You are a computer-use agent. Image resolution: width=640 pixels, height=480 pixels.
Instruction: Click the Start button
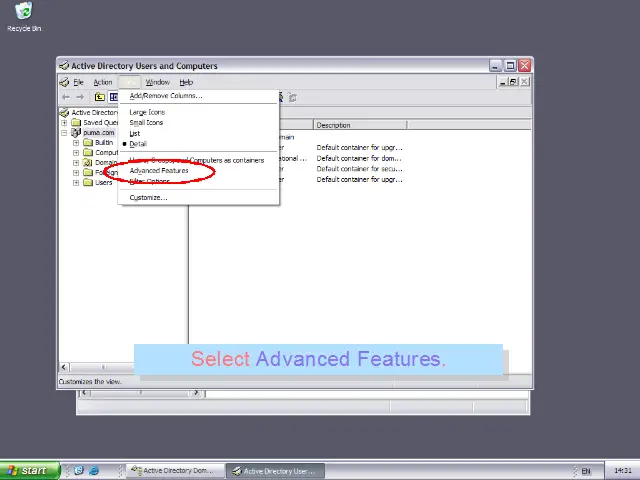(30, 471)
